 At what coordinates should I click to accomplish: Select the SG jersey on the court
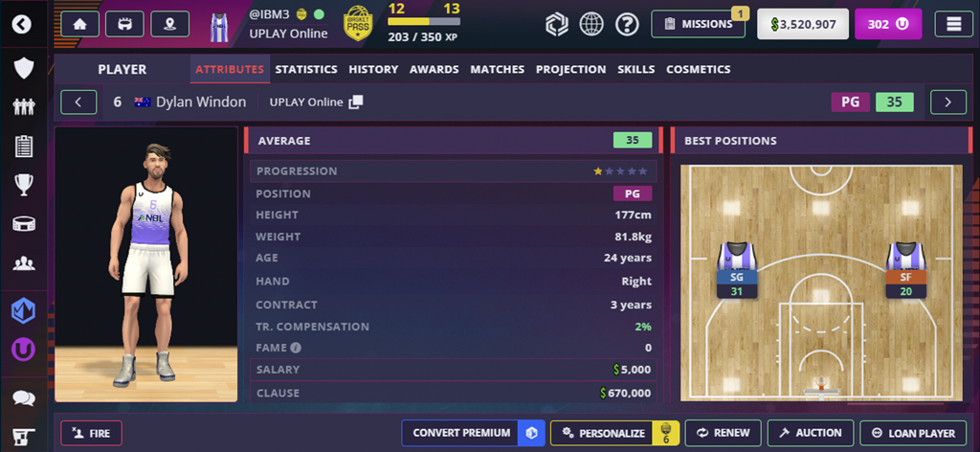(738, 269)
